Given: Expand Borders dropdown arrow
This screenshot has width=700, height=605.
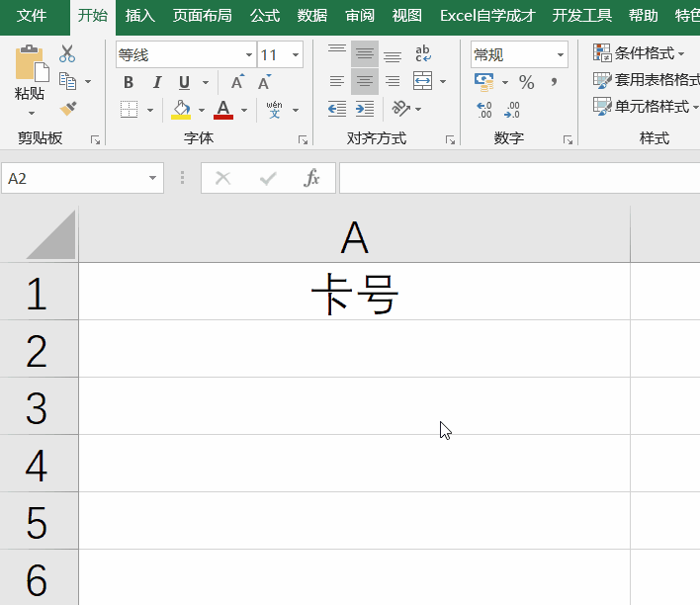Looking at the screenshot, I should [150, 110].
